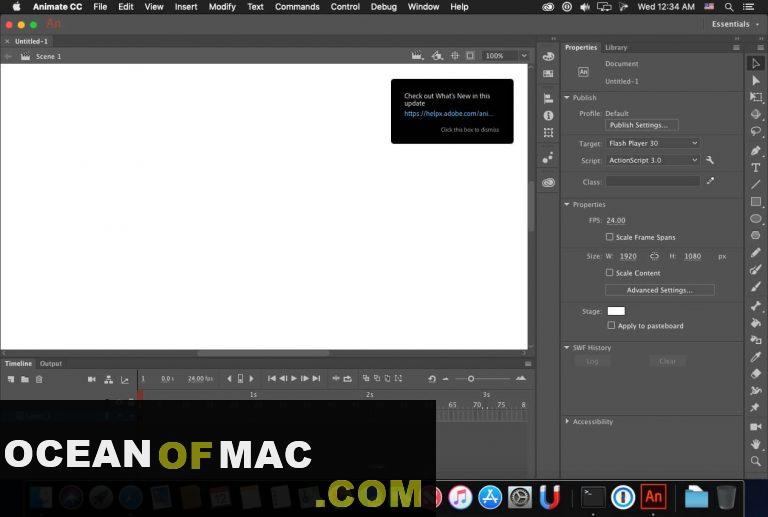Image resolution: width=768 pixels, height=517 pixels.
Task: Select the Free Transform tool
Action: pyautogui.click(x=756, y=97)
